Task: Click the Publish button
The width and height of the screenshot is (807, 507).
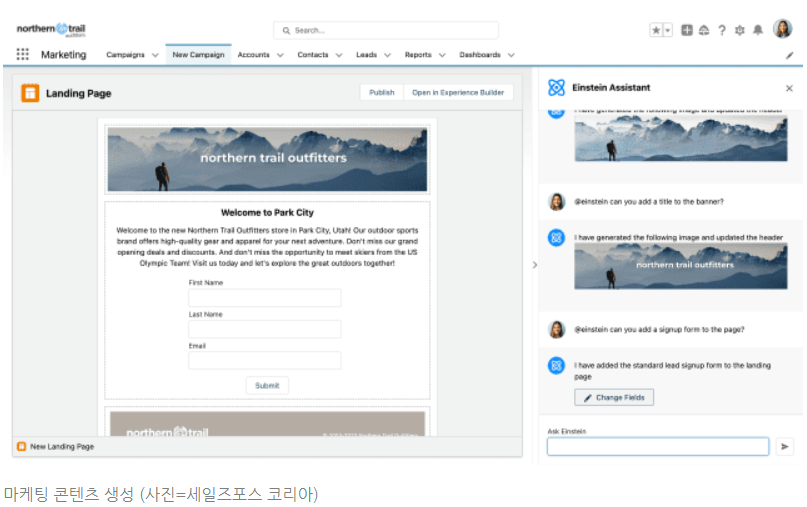Action: tap(382, 93)
